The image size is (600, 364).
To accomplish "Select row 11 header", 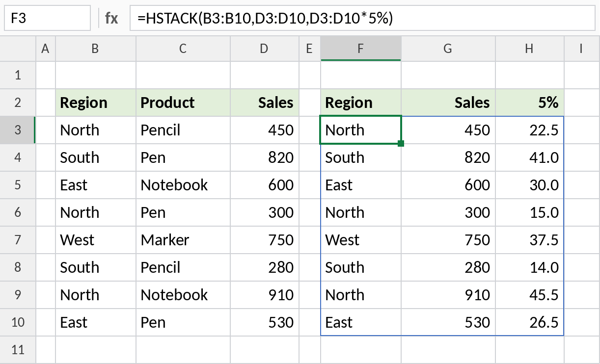I will [x=18, y=350].
